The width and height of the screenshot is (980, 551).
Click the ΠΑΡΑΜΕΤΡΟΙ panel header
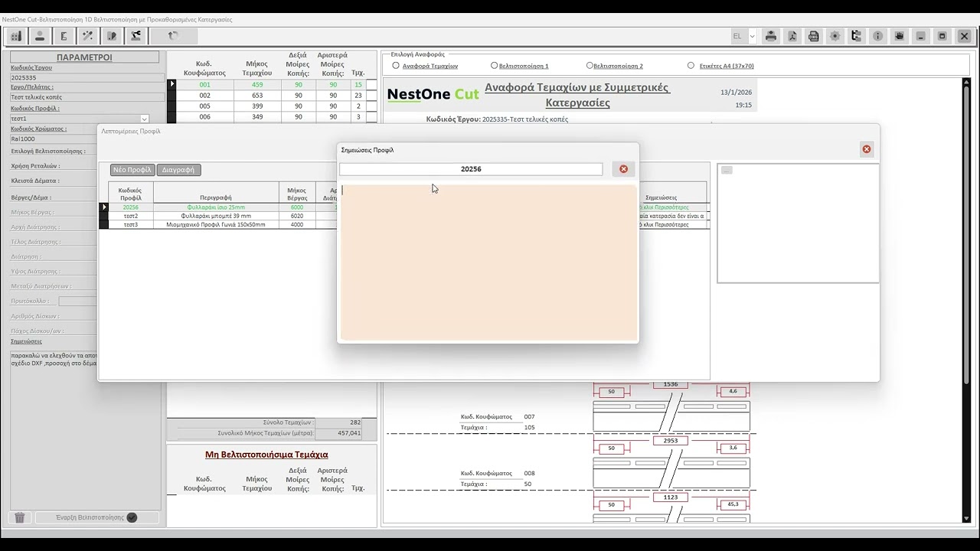tap(84, 57)
